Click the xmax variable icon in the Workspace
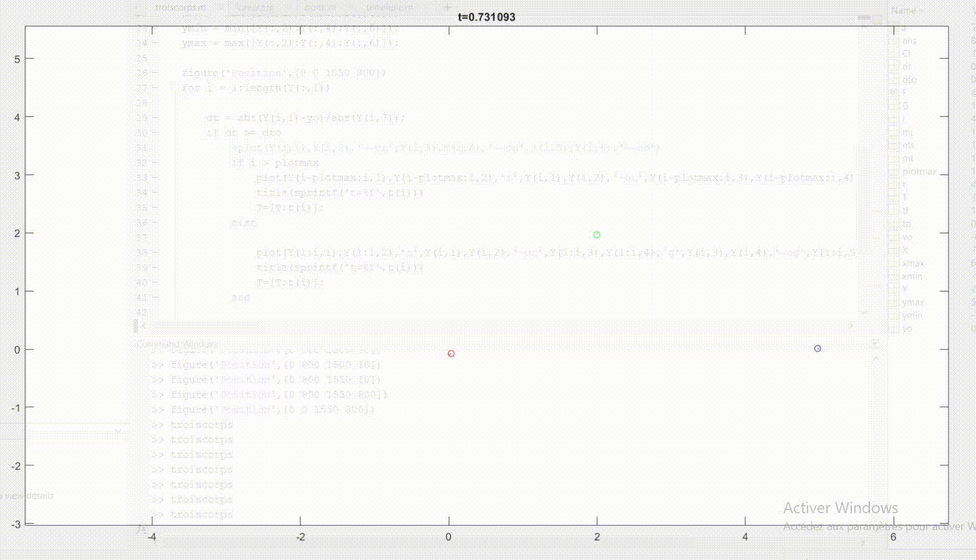Viewport: 976px width, 560px height. pos(893,263)
